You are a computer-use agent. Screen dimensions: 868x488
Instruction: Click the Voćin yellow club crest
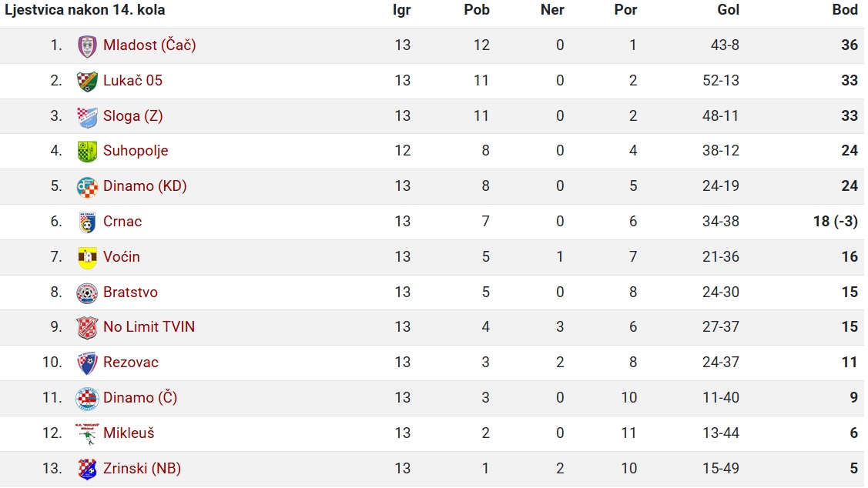(x=87, y=258)
